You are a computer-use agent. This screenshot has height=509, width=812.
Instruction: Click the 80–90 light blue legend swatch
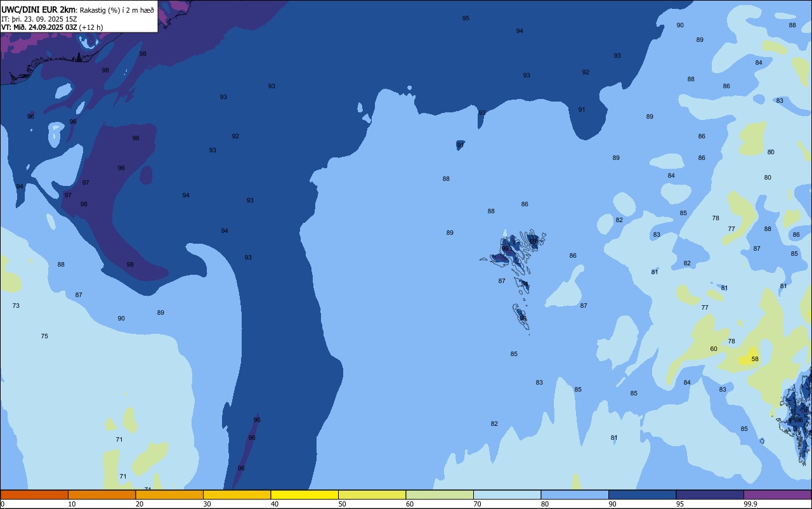[x=575, y=494]
